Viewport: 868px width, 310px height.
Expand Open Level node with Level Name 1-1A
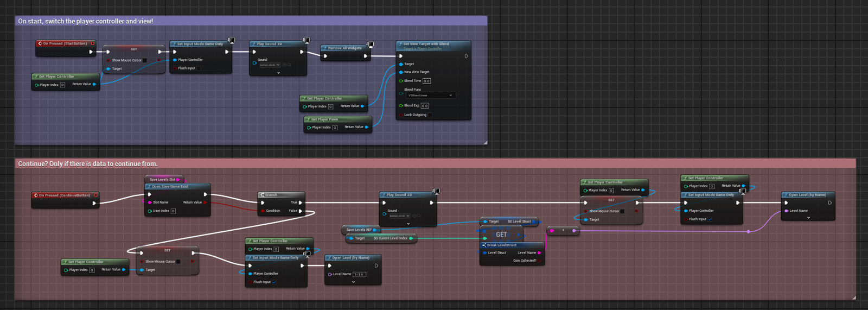(x=353, y=282)
